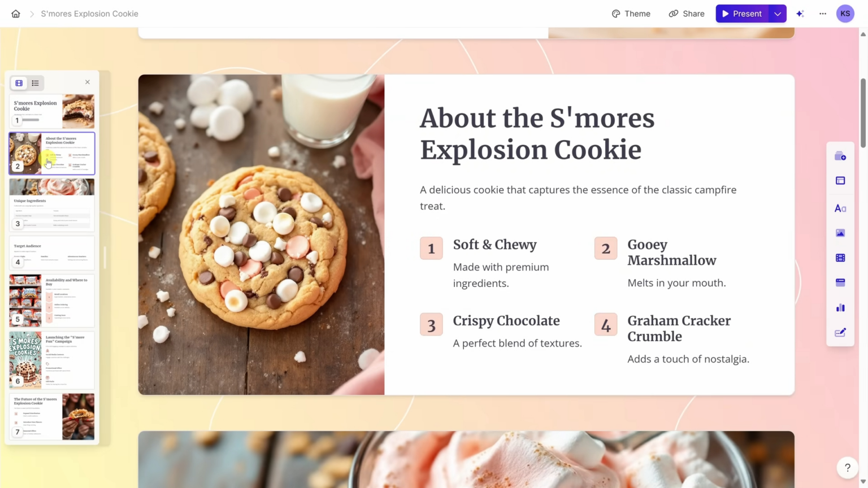
Task: Open the text formatting Aa icon
Action: (x=840, y=208)
